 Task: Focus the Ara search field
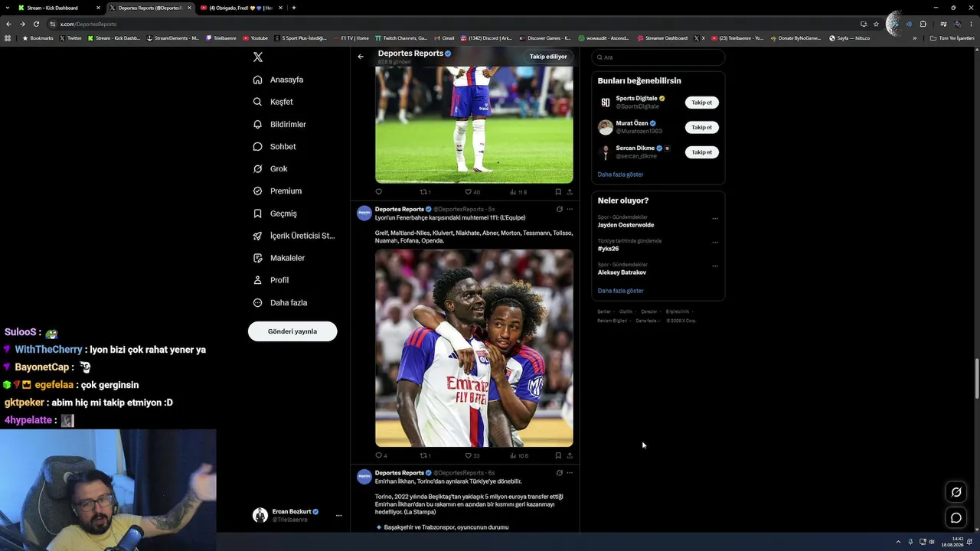pyautogui.click(x=658, y=57)
